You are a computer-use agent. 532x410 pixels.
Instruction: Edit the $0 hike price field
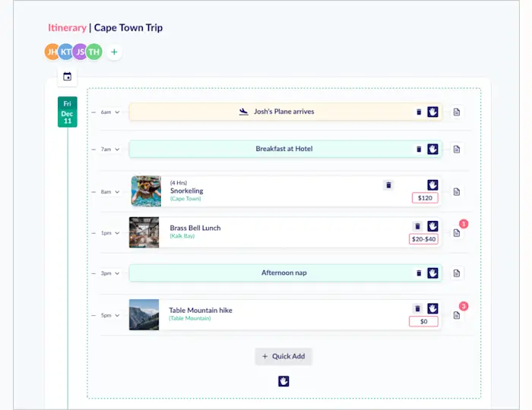tap(423, 322)
